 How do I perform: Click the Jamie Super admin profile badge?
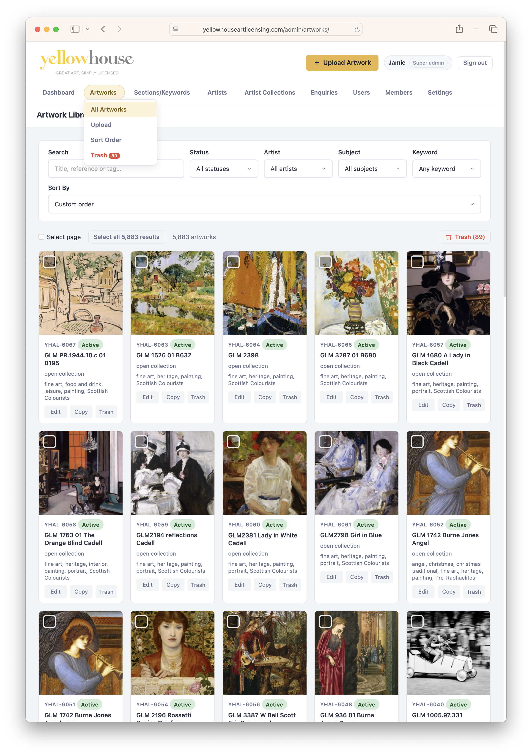(x=418, y=63)
